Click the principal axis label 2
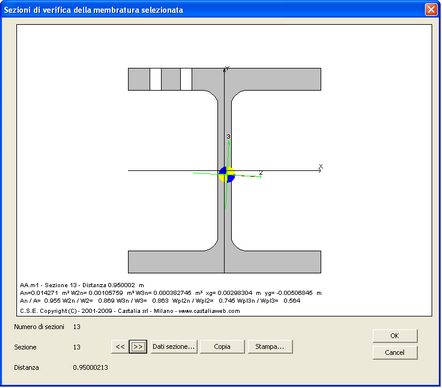 (x=261, y=173)
